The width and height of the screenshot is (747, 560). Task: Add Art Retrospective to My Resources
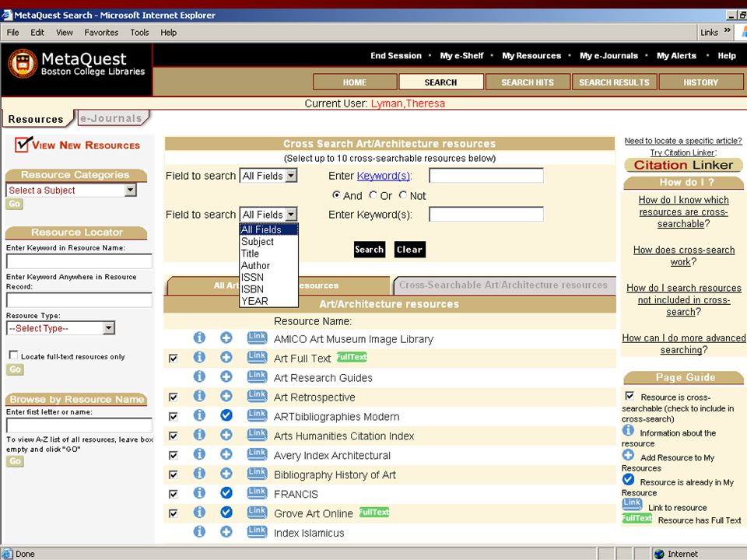226,396
